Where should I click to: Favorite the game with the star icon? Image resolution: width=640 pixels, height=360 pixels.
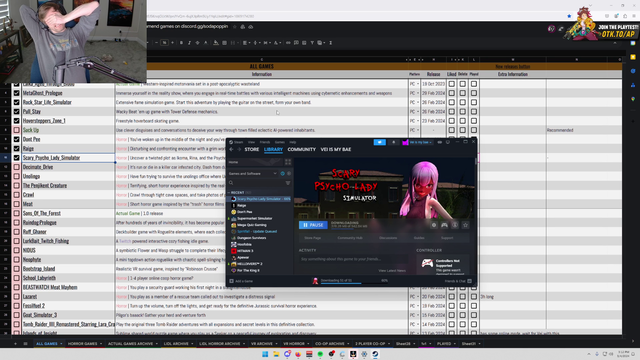point(465,225)
